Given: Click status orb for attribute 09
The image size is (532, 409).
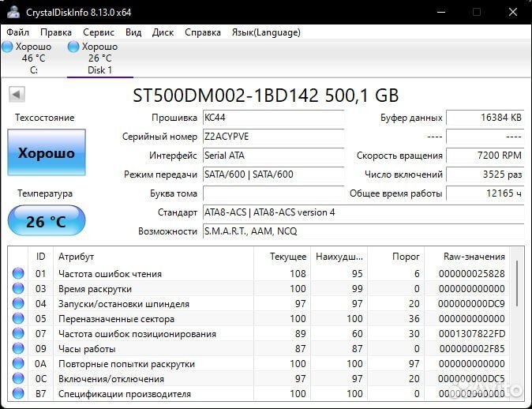Looking at the screenshot, I should click(18, 348).
